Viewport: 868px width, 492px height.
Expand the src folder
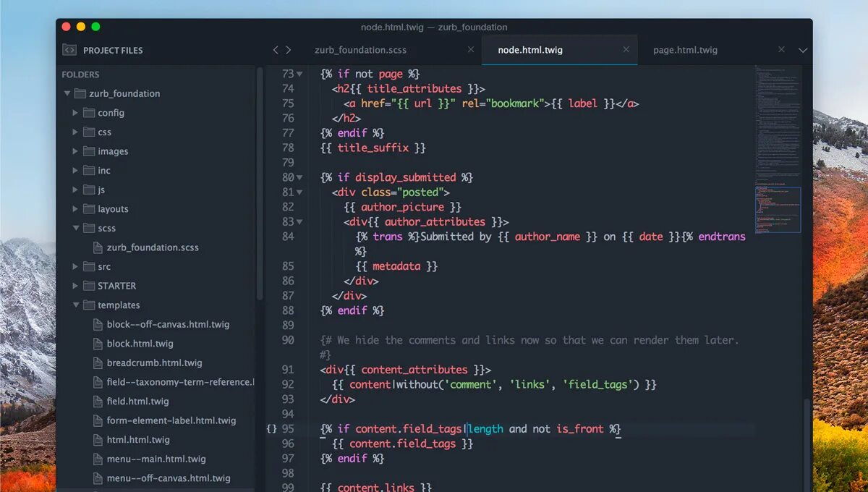[75, 266]
